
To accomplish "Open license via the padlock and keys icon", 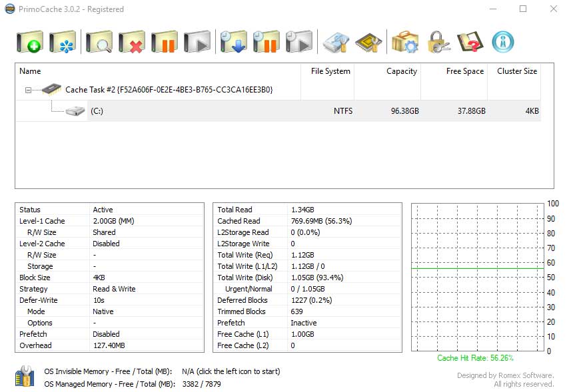I will click(x=438, y=42).
